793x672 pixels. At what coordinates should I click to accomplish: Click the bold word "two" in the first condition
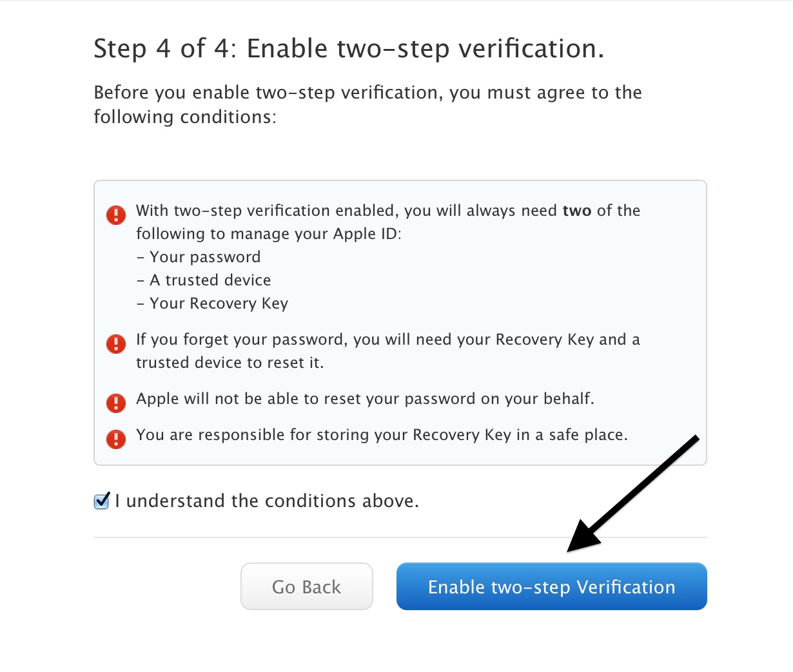click(576, 211)
